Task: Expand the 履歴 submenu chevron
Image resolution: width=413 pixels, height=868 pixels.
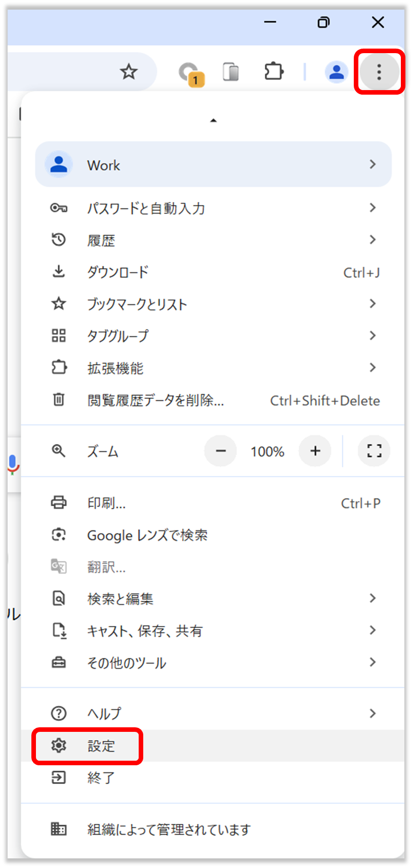Action: click(x=373, y=239)
